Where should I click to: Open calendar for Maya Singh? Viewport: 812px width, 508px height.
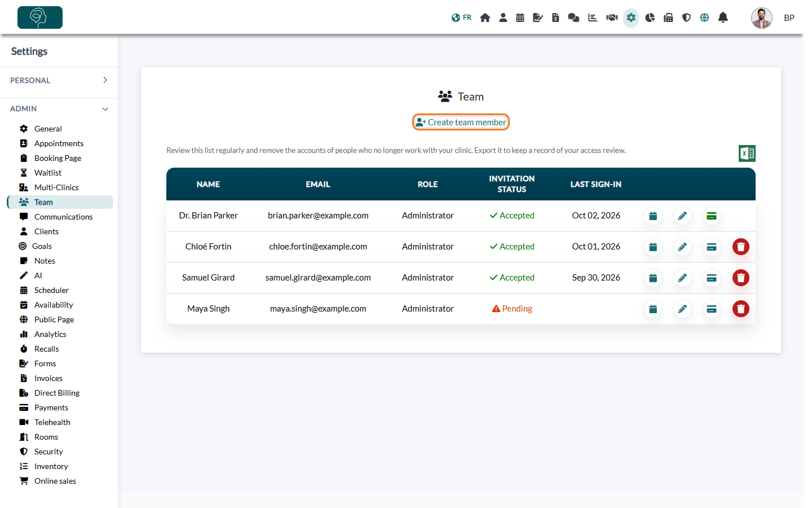click(653, 309)
